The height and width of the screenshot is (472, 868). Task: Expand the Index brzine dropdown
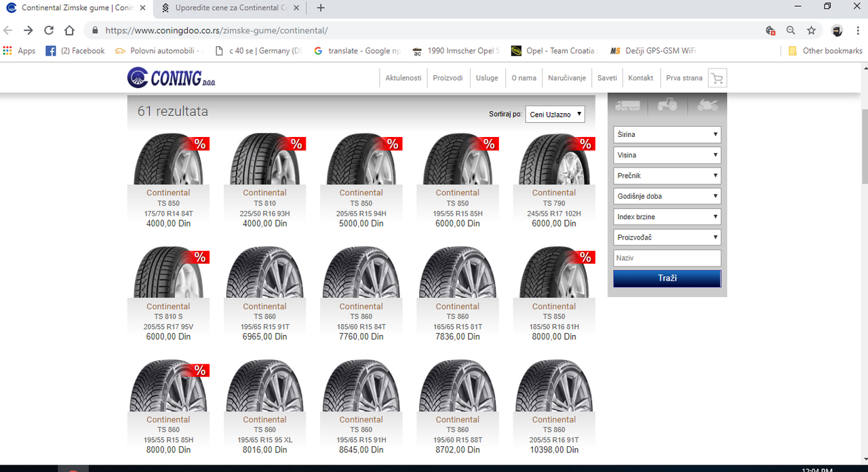click(x=667, y=217)
